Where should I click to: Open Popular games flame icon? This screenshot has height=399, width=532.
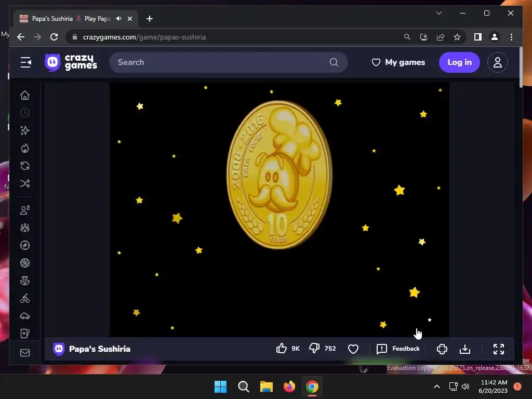[x=25, y=148]
